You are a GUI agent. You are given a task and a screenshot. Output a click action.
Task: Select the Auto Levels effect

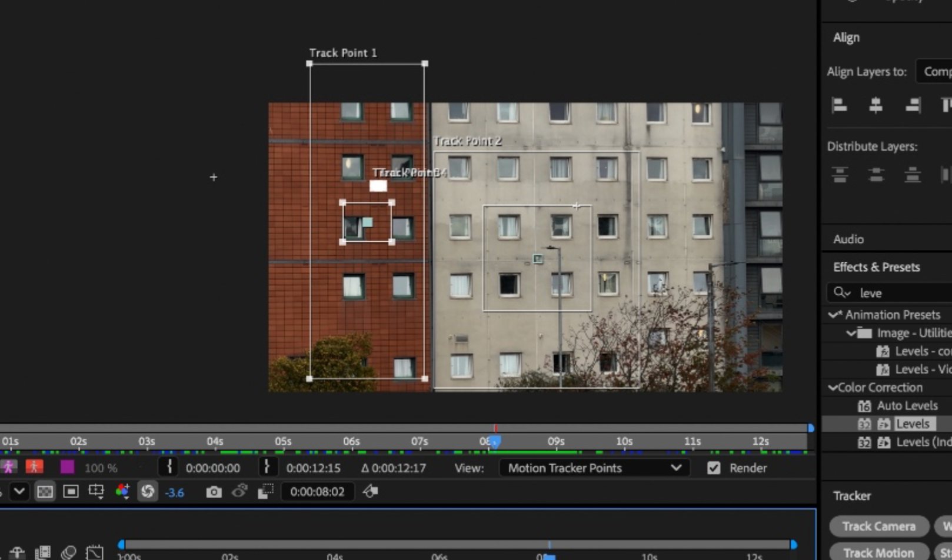point(907,406)
